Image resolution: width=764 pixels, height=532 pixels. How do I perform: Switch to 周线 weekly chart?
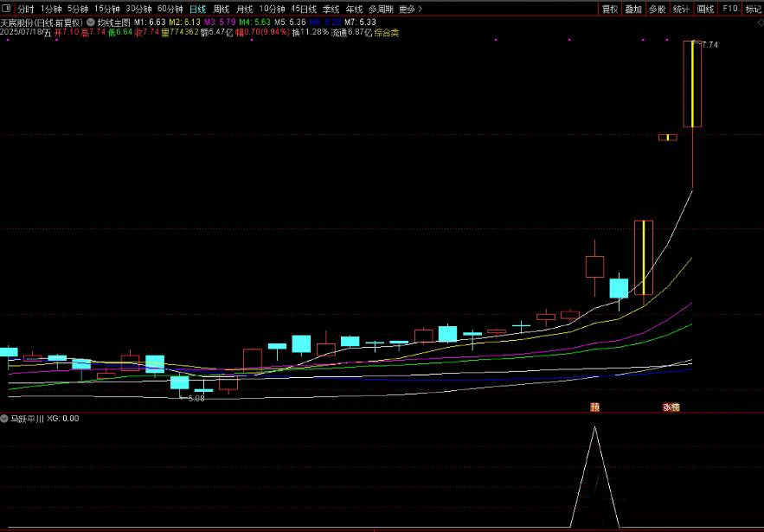pos(221,10)
